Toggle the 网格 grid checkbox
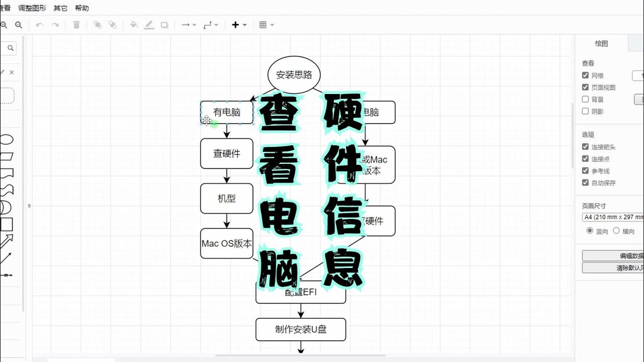The image size is (644, 362). click(x=585, y=75)
